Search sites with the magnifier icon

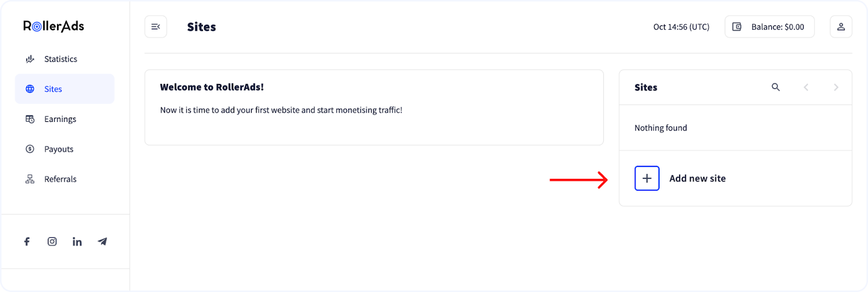pyautogui.click(x=776, y=87)
